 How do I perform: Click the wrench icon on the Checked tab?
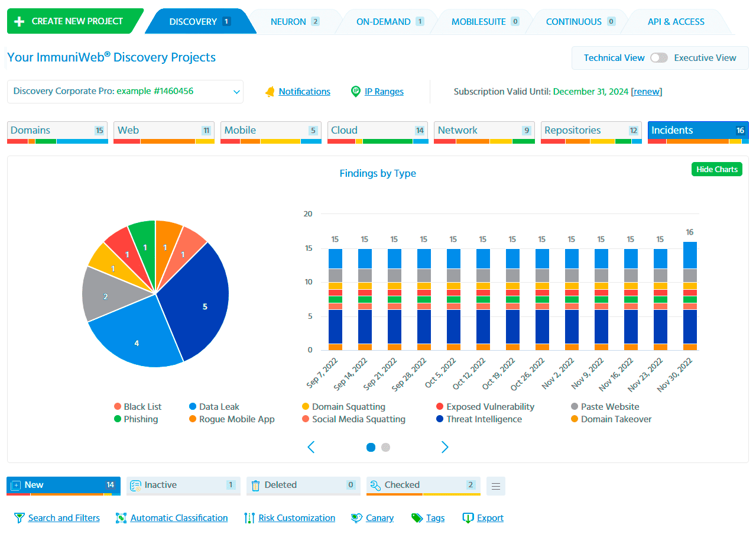pos(375,486)
